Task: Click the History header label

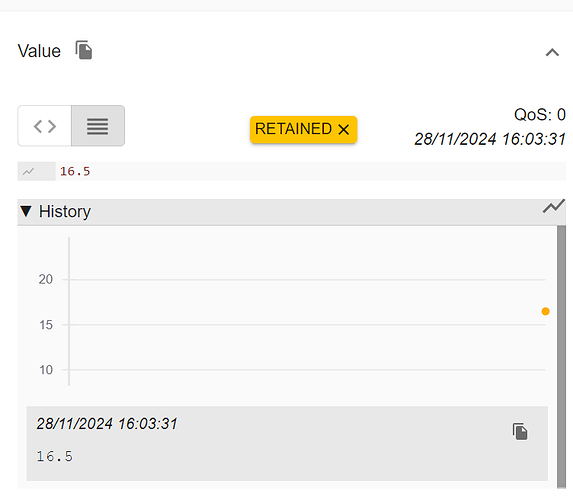Action: tap(65, 212)
